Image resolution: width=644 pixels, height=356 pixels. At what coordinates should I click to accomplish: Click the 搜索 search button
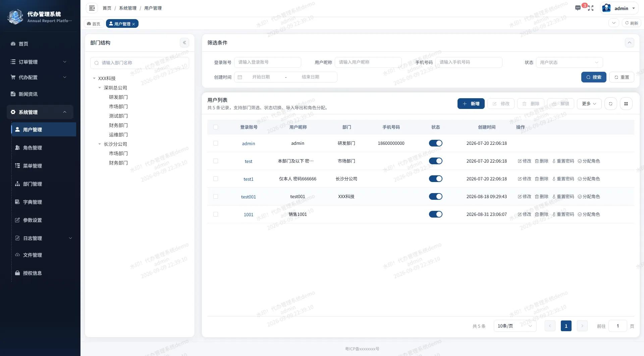[594, 77]
